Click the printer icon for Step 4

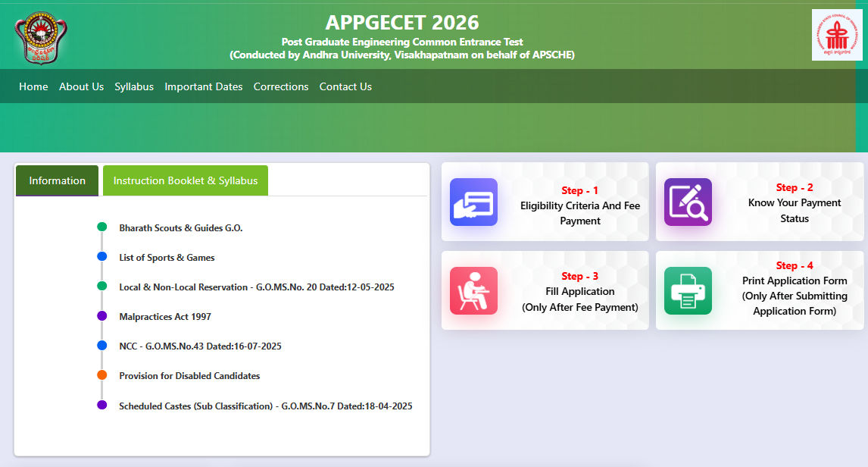coord(688,290)
